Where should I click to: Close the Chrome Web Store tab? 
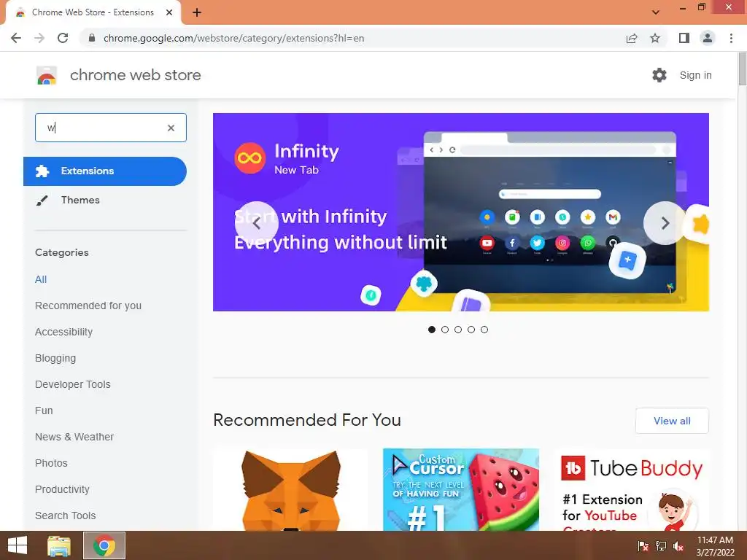[x=169, y=12]
